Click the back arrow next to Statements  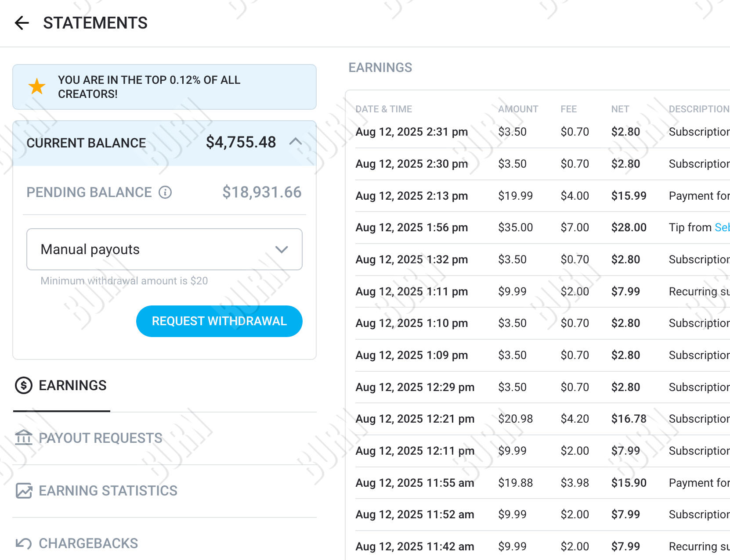click(x=22, y=23)
